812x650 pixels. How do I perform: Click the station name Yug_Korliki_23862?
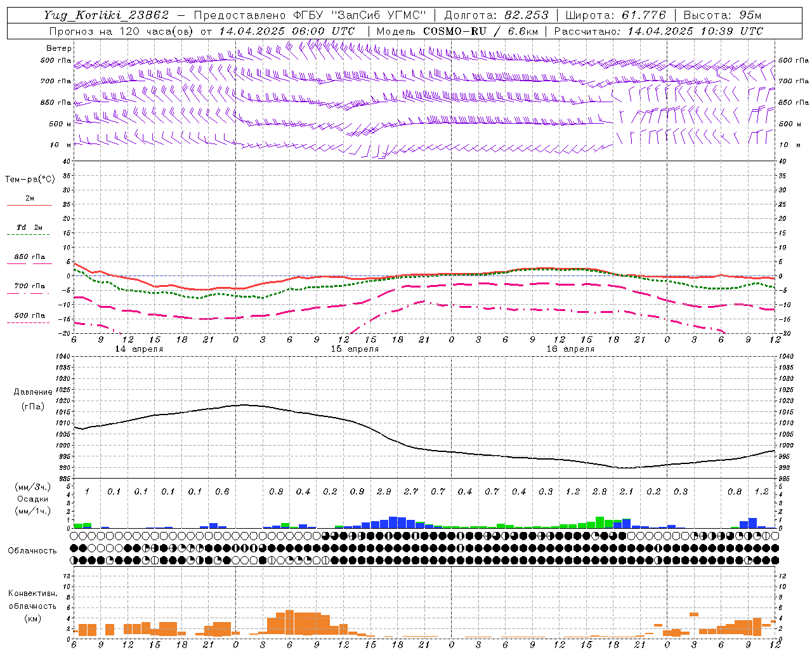point(107,15)
